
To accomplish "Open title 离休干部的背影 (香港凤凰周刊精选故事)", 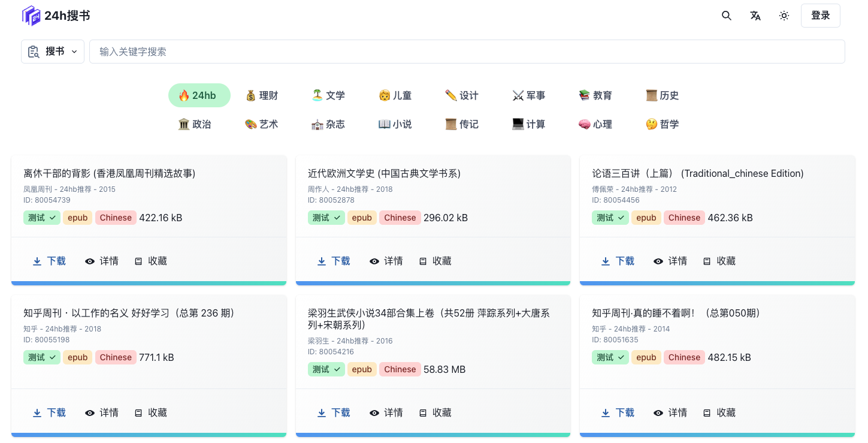I will pyautogui.click(x=110, y=173).
